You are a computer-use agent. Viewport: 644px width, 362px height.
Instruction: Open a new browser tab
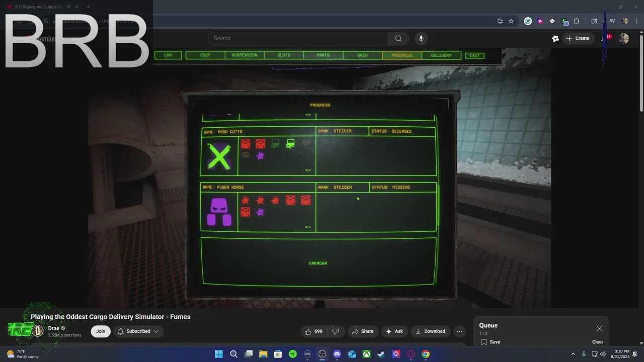click(x=88, y=7)
